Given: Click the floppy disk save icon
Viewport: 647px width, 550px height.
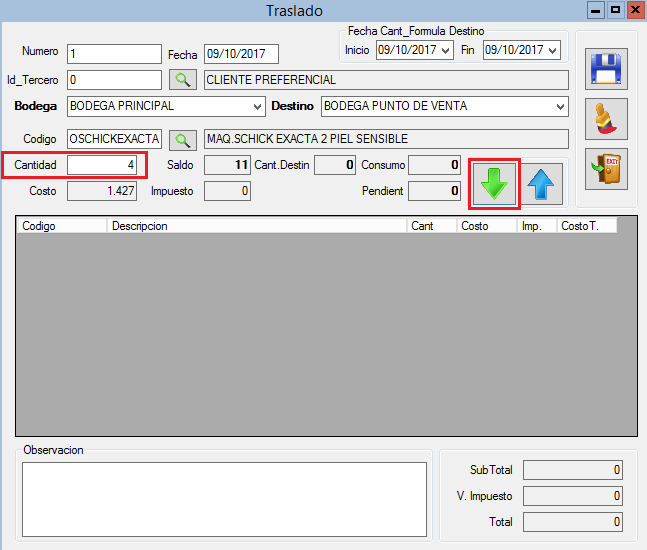Looking at the screenshot, I should click(607, 70).
